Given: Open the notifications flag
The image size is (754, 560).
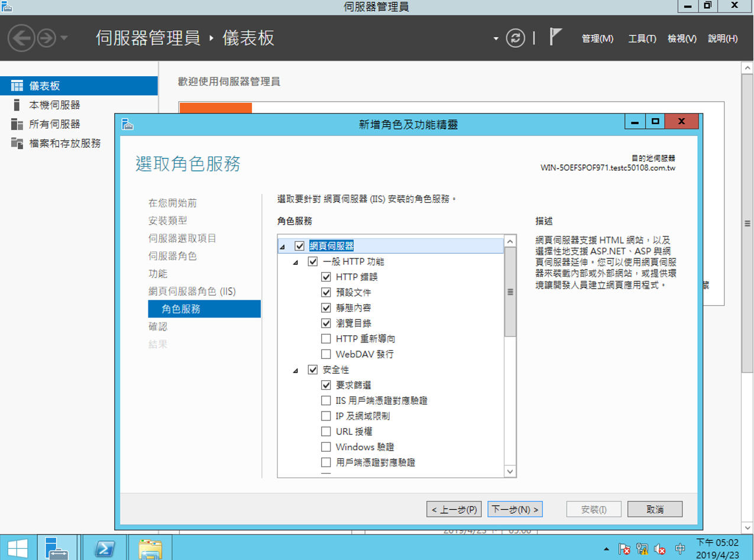Looking at the screenshot, I should click(555, 37).
